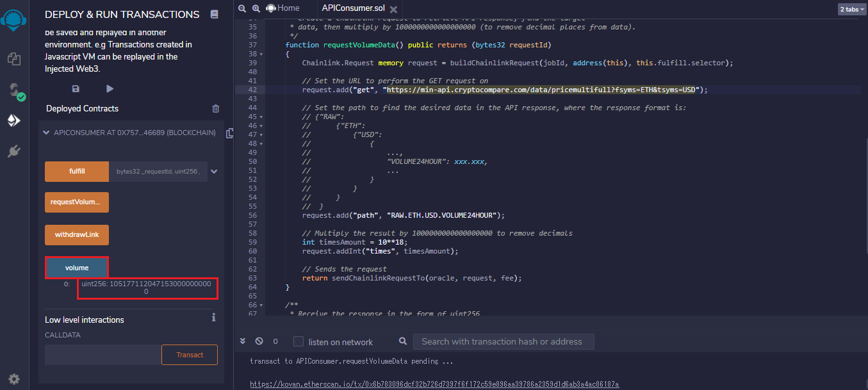Screen dimensions: 868x390
Task: Open the Settings gear in the sidebar
Action: coord(13,378)
